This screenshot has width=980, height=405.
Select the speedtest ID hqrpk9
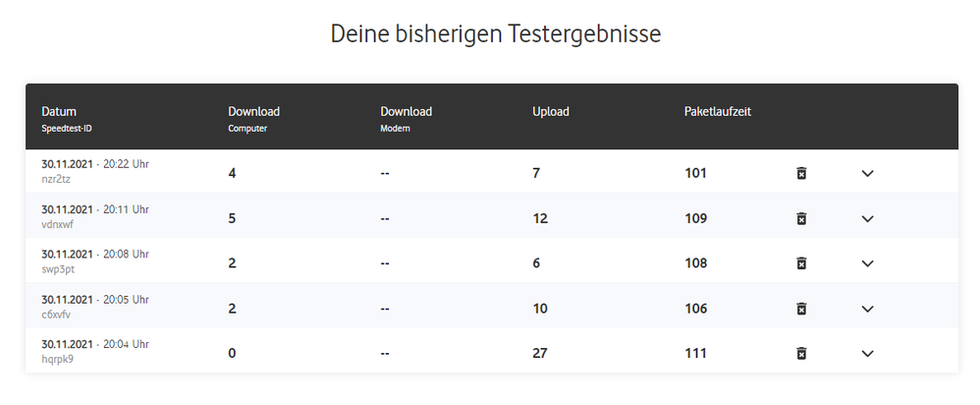(58, 360)
